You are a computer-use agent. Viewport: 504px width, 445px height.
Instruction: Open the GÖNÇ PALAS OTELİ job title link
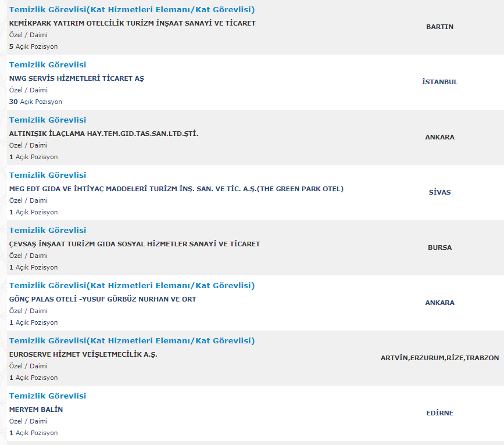coord(132,285)
